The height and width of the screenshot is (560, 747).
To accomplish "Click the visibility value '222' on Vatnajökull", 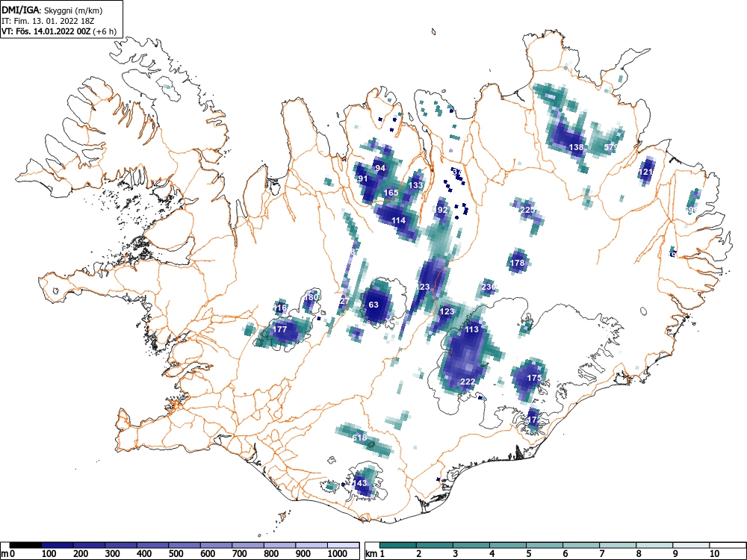I will (468, 382).
